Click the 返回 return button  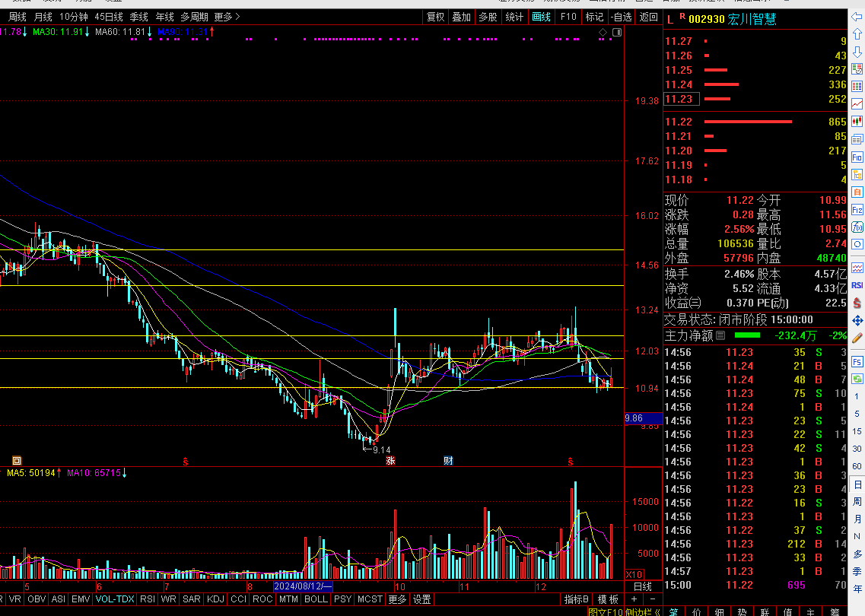point(648,17)
